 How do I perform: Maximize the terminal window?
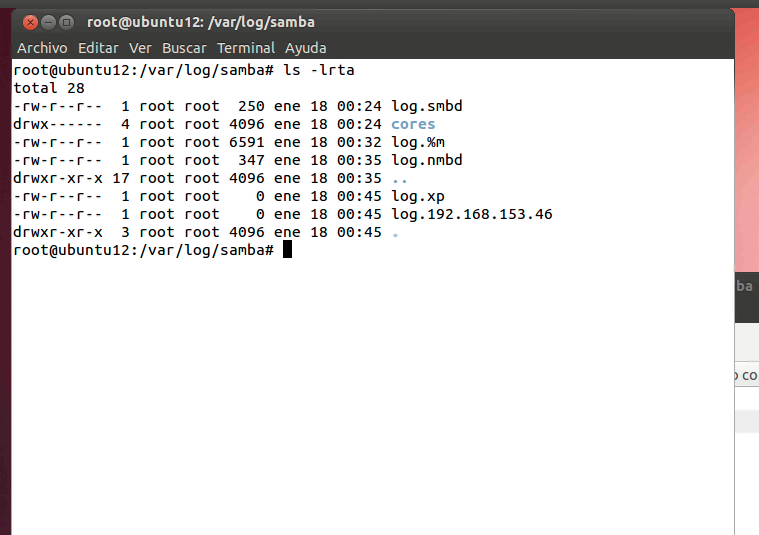[x=66, y=22]
